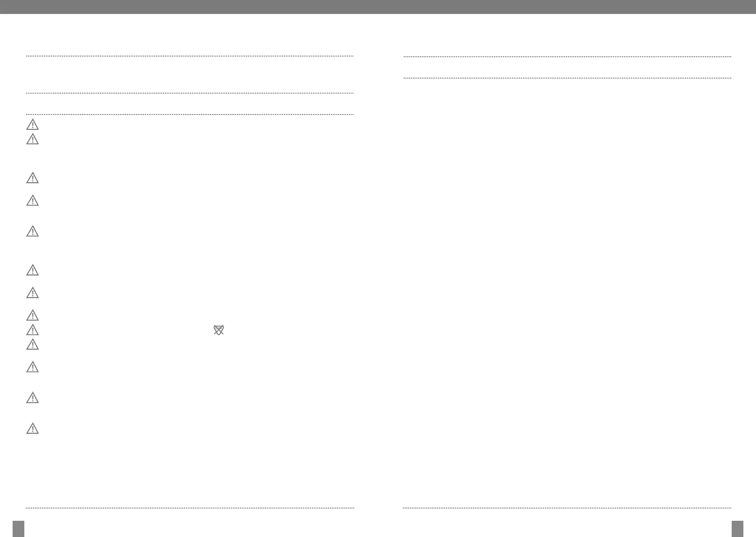
Task: Click the last warning triangle in the list
Action: [32, 428]
